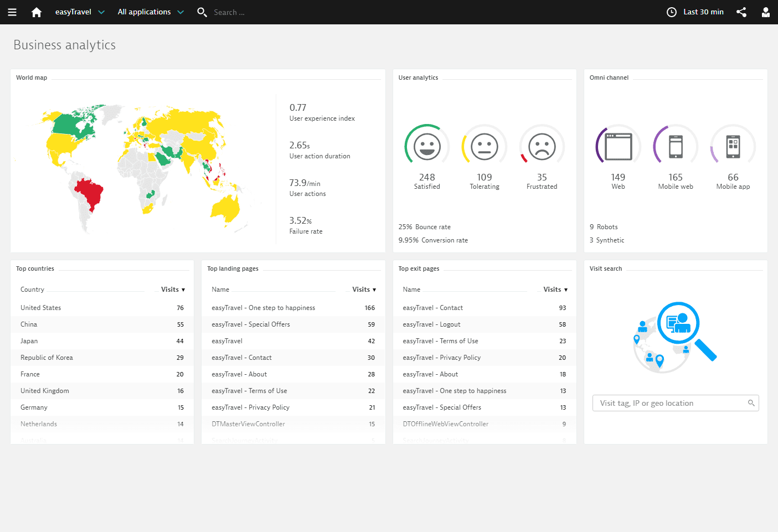Open exit page 'easyTravel - Contact'
The height and width of the screenshot is (532, 778).
pyautogui.click(x=432, y=308)
